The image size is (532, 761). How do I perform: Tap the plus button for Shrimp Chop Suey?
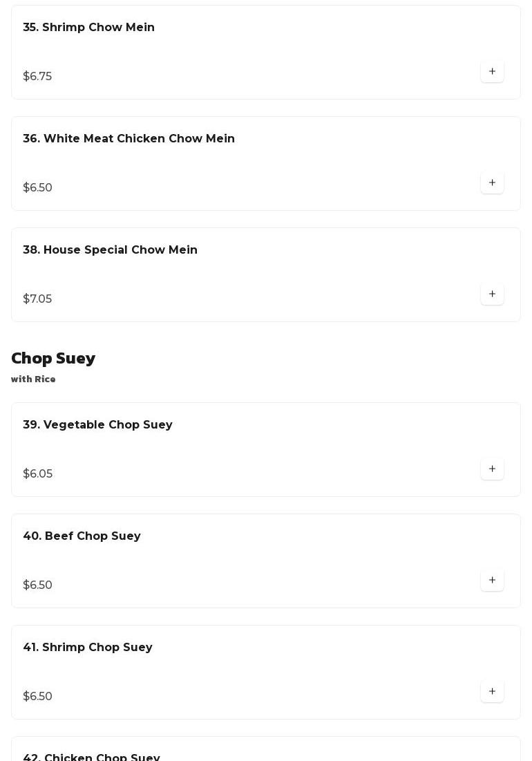(492, 692)
